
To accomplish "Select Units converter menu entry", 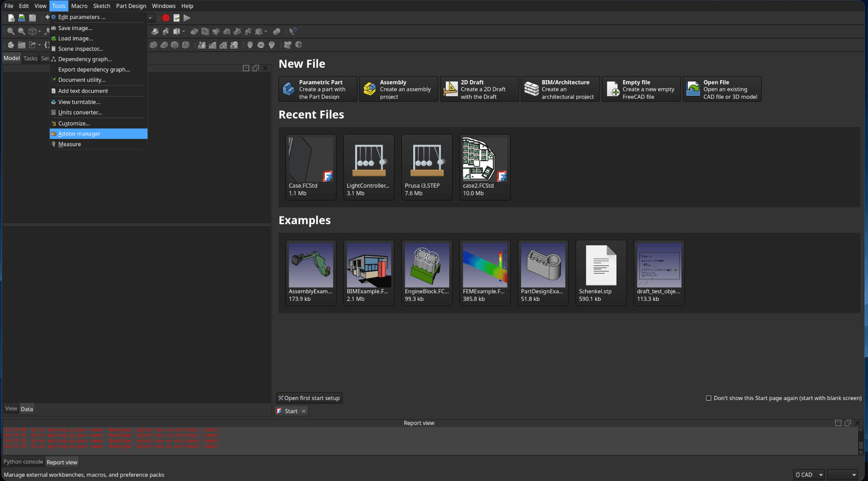I will (x=98, y=112).
